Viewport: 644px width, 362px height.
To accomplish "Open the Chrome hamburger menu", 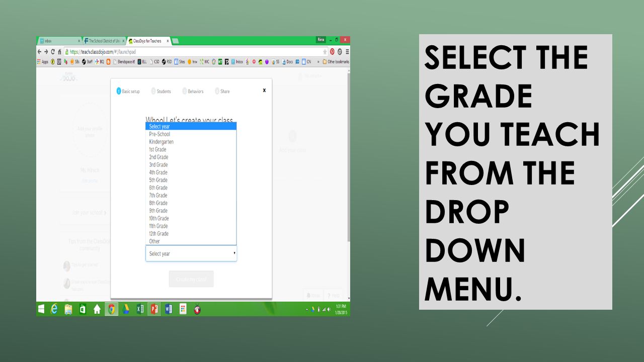I will (x=347, y=52).
